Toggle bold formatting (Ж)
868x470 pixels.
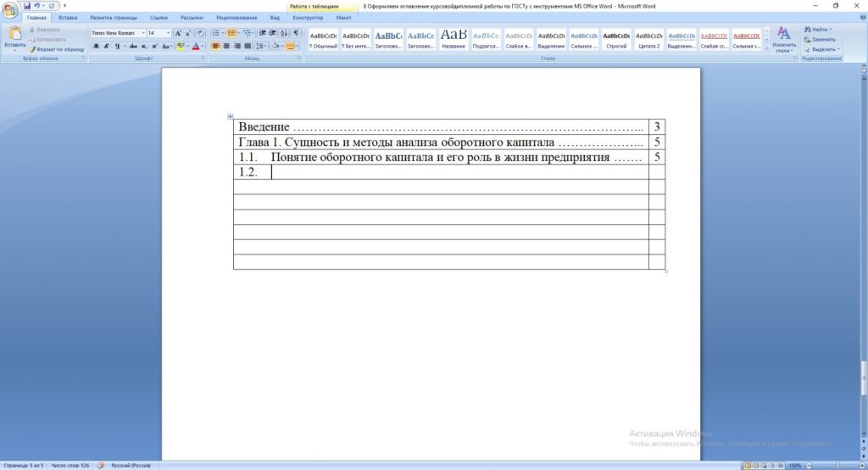pos(97,46)
